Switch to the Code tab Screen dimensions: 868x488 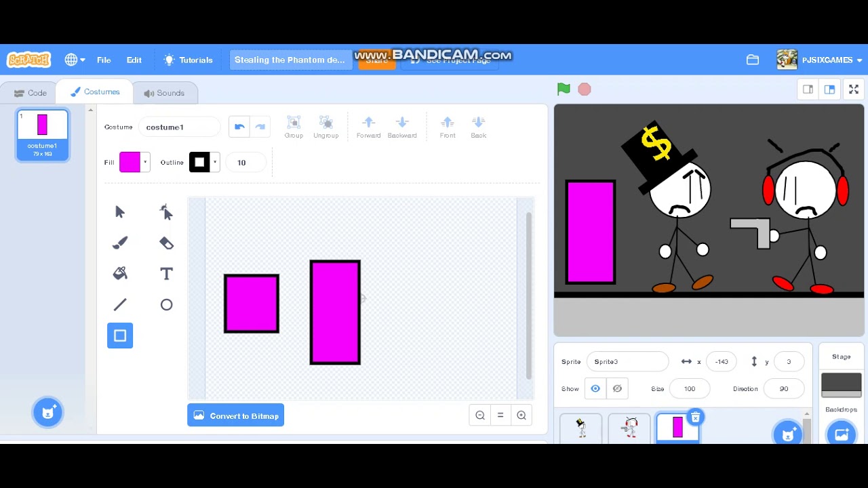31,93
